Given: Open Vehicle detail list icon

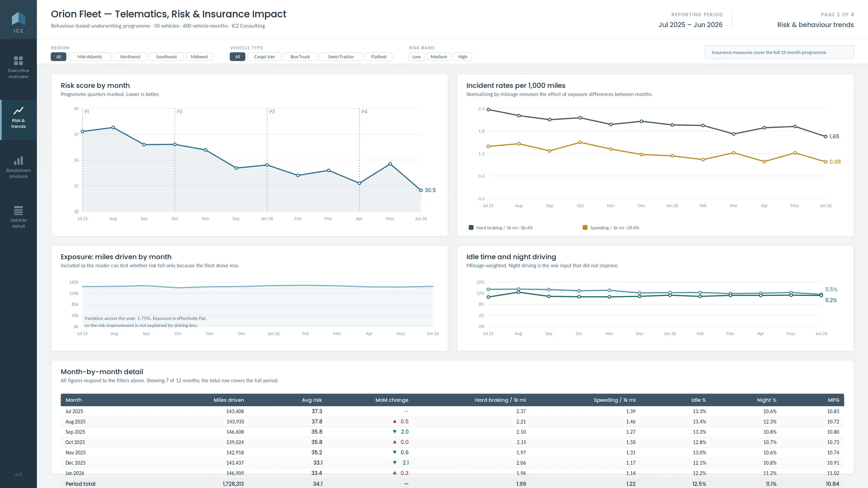Looking at the screenshot, I should (x=18, y=210).
